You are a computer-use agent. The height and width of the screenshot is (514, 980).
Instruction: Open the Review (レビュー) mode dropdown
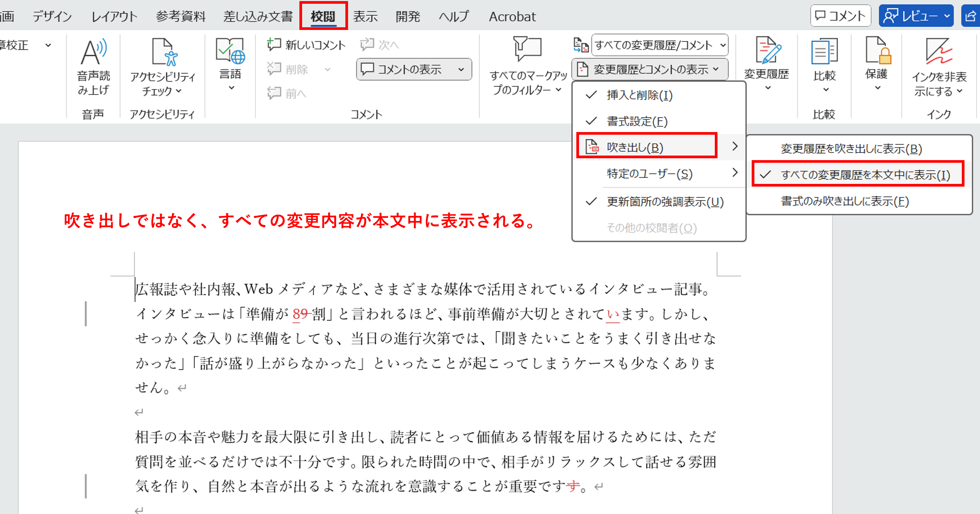[916, 16]
